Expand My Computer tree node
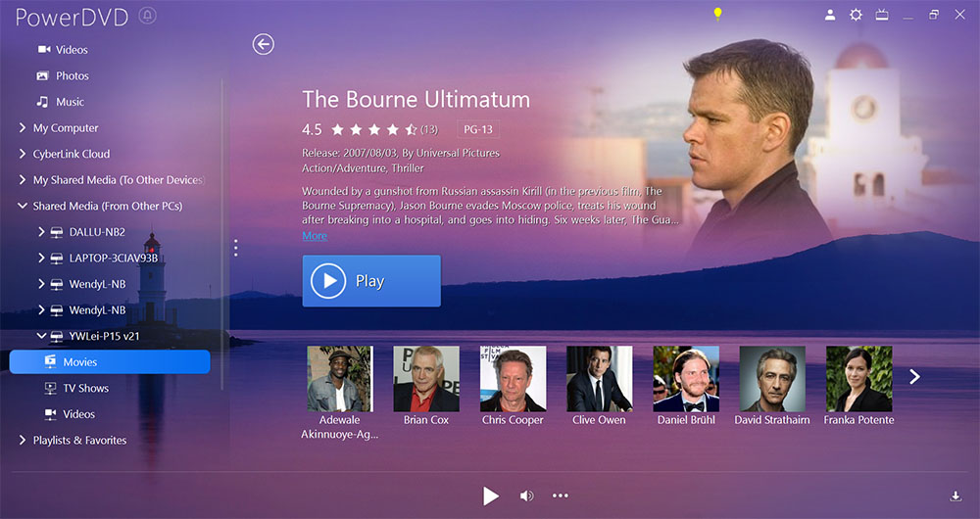Image resolution: width=980 pixels, height=519 pixels. [22, 127]
